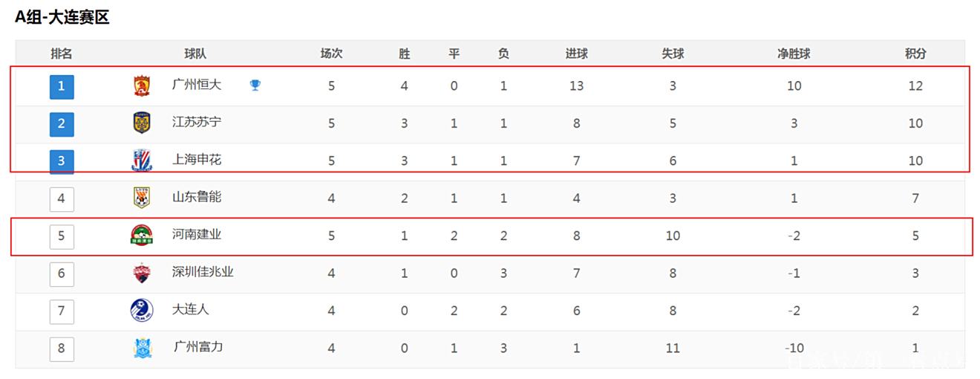
Task: Click the blue trophy icon beside 广州恒大
Action: (x=255, y=85)
